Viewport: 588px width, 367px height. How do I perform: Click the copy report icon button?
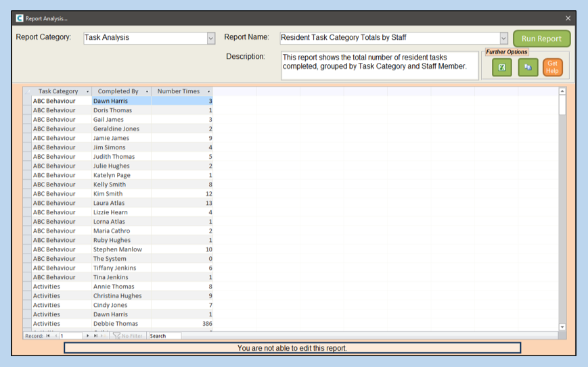528,68
